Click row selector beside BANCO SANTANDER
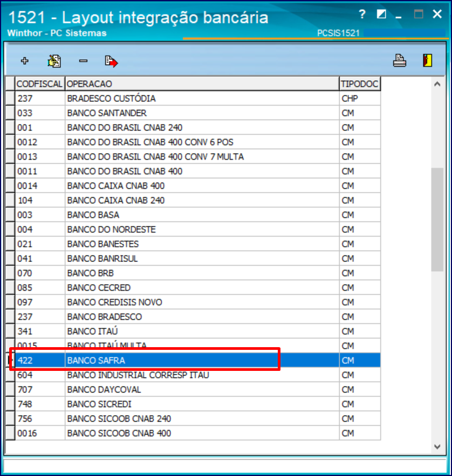 [10, 113]
